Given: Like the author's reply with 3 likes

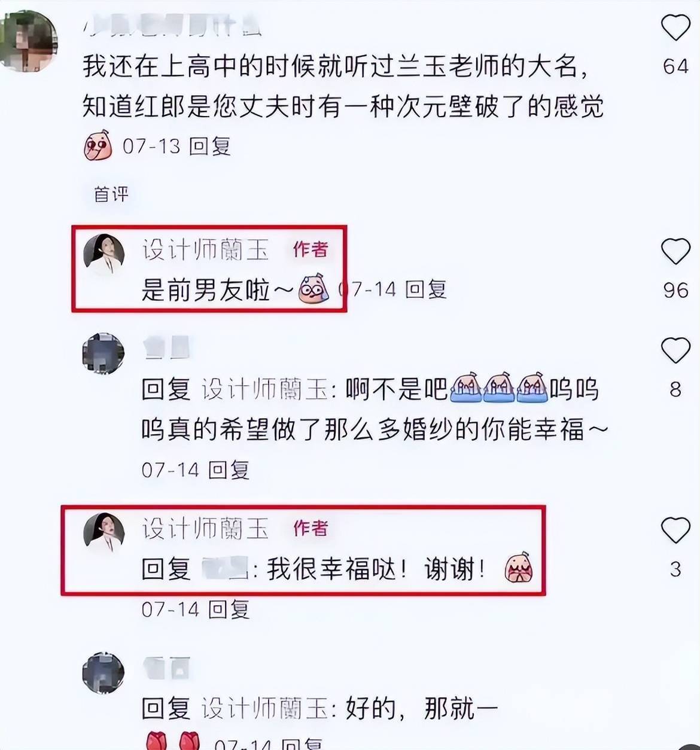Looking at the screenshot, I should (x=675, y=530).
